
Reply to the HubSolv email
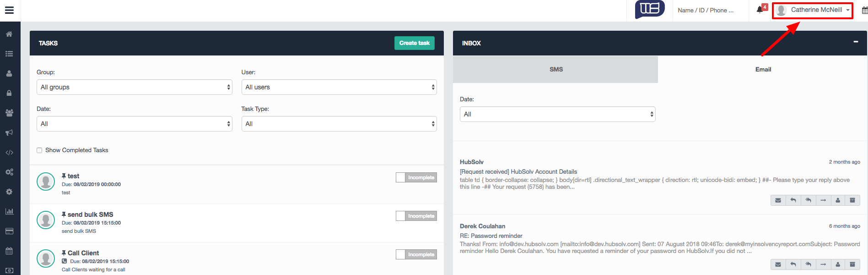[x=793, y=200]
